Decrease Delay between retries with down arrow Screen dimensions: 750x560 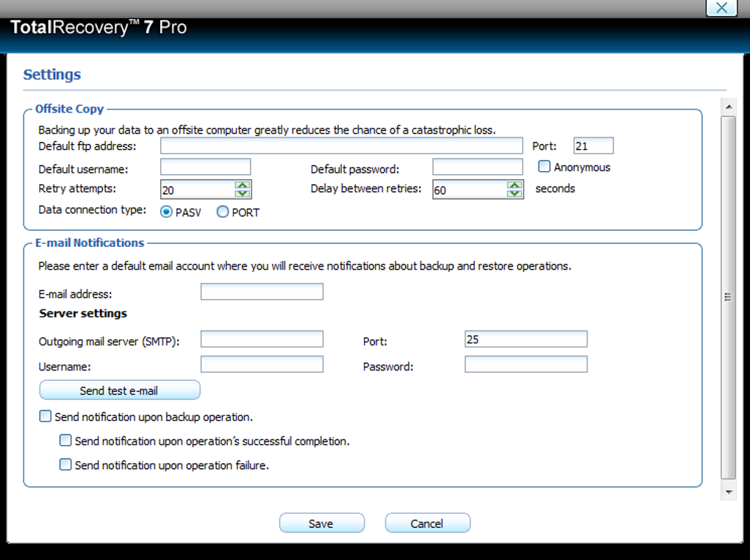click(515, 194)
